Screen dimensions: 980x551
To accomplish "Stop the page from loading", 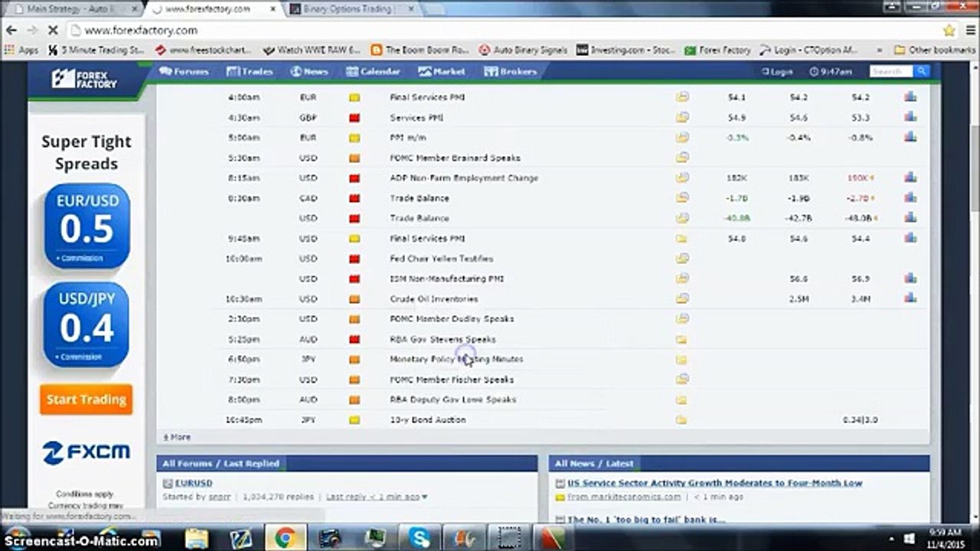I will [53, 30].
